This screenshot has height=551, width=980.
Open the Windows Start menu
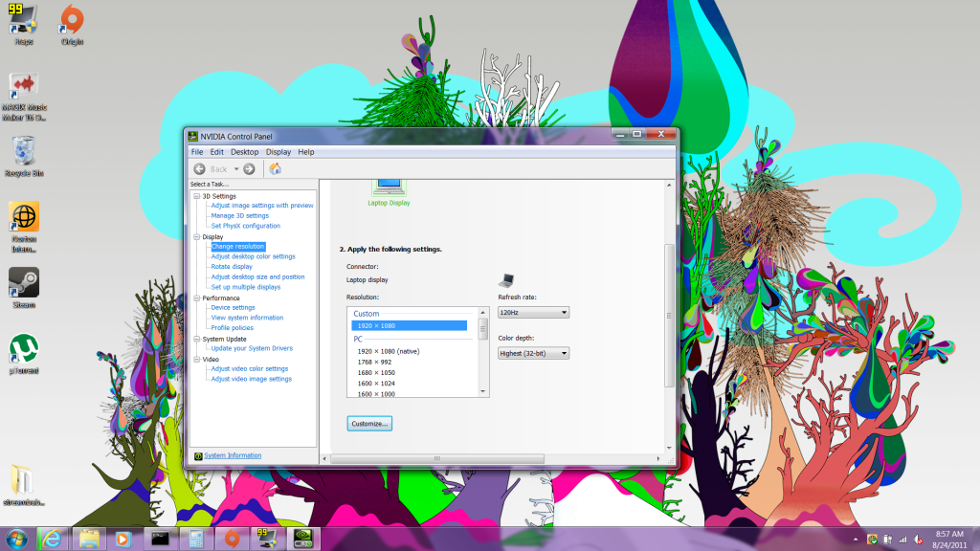pyautogui.click(x=17, y=539)
